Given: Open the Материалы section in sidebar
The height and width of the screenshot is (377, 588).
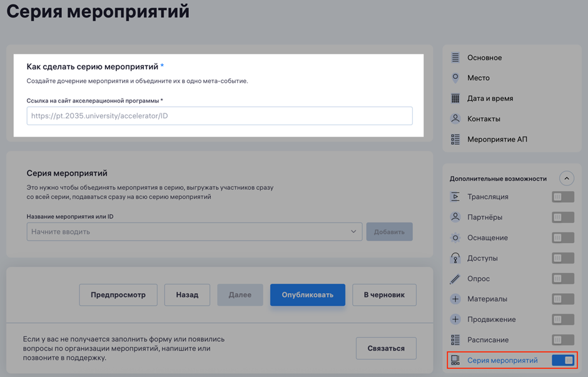Looking at the screenshot, I should click(x=487, y=299).
